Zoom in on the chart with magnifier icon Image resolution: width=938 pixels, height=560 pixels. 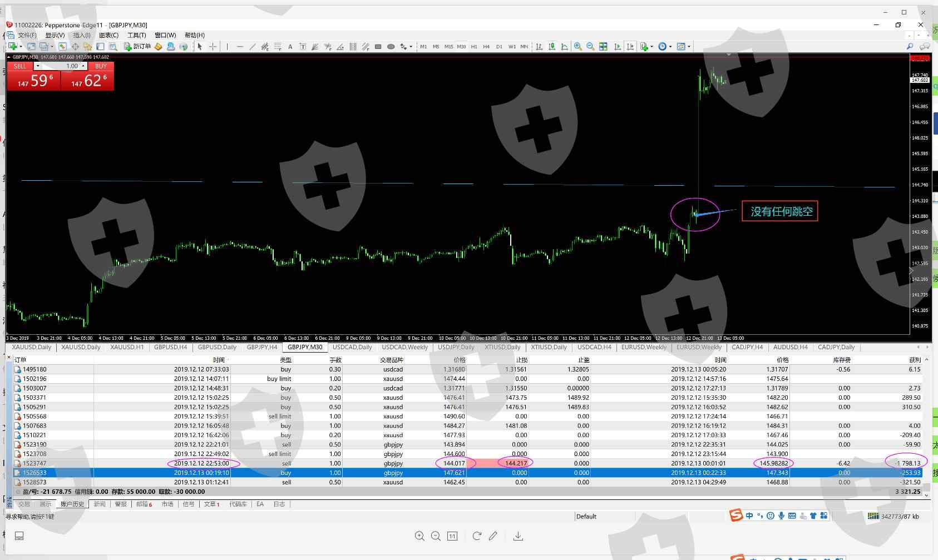tap(578, 47)
